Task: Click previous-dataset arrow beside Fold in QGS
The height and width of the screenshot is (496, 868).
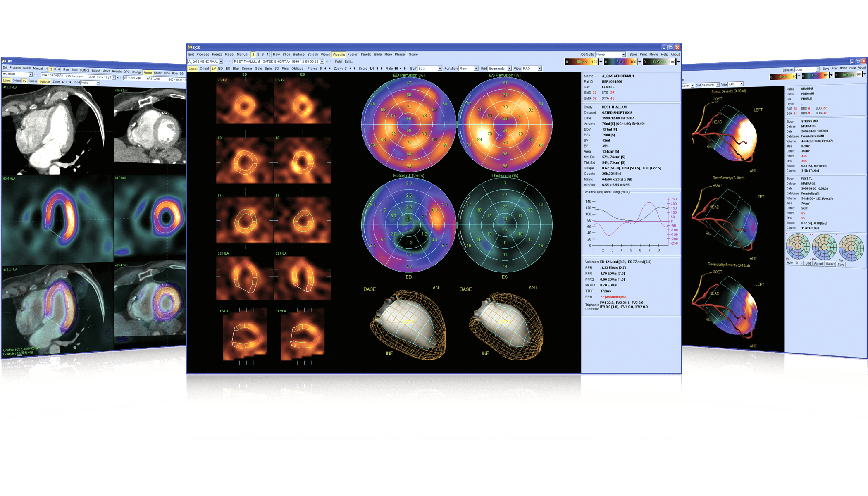Action: tap(327, 62)
